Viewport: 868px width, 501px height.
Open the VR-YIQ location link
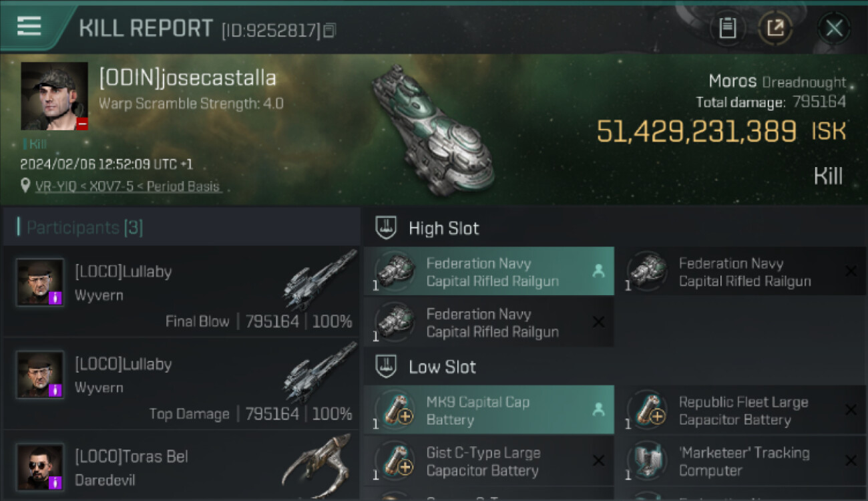[128, 186]
